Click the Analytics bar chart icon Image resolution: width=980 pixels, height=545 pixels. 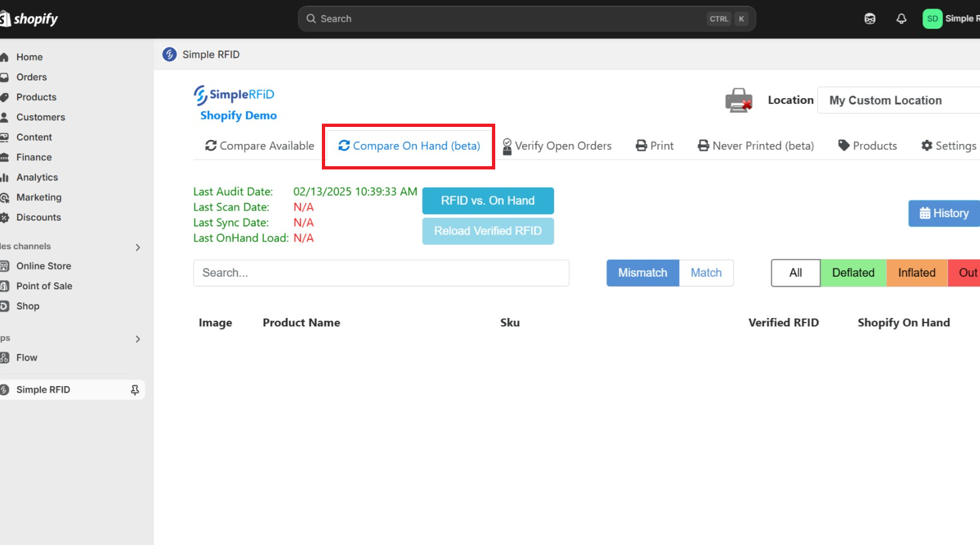click(x=5, y=177)
